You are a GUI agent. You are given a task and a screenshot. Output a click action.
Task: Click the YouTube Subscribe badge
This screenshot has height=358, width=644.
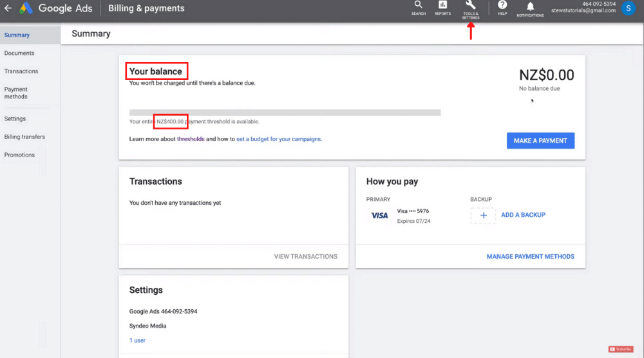(x=621, y=349)
